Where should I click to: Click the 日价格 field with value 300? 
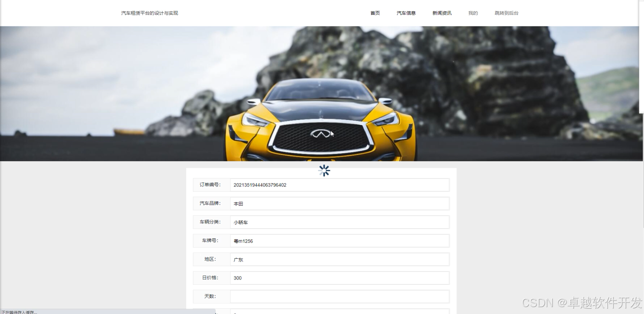coord(340,278)
